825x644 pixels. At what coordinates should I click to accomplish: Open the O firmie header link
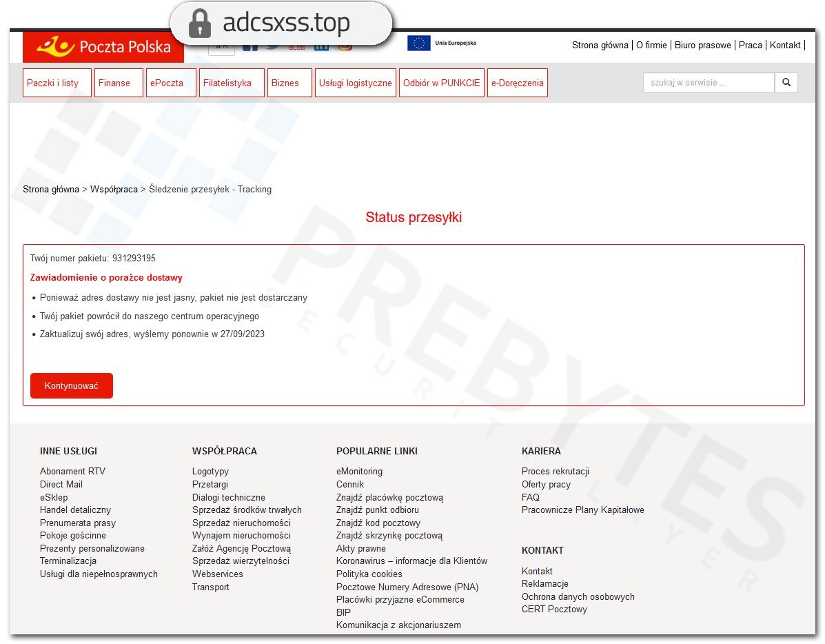pyautogui.click(x=651, y=46)
